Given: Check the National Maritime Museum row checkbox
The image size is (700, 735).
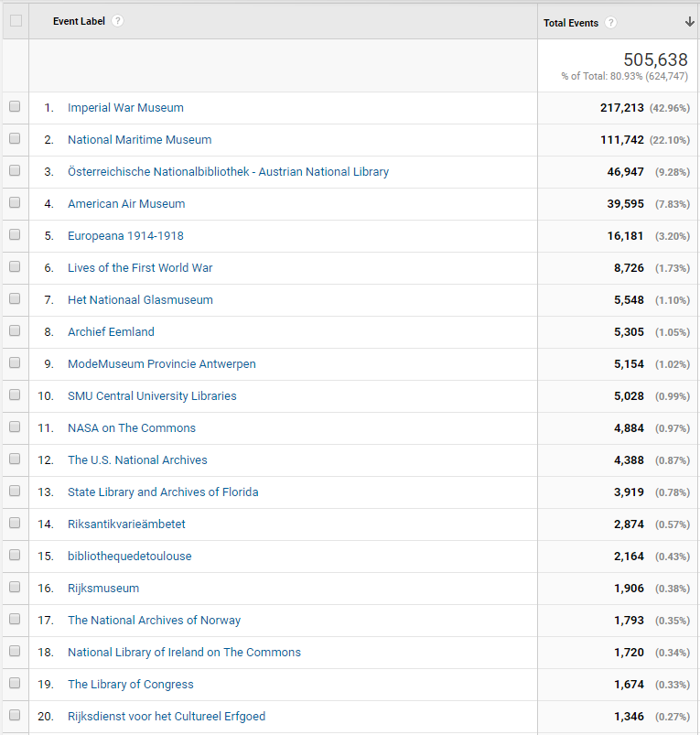Looking at the screenshot, I should tap(15, 138).
